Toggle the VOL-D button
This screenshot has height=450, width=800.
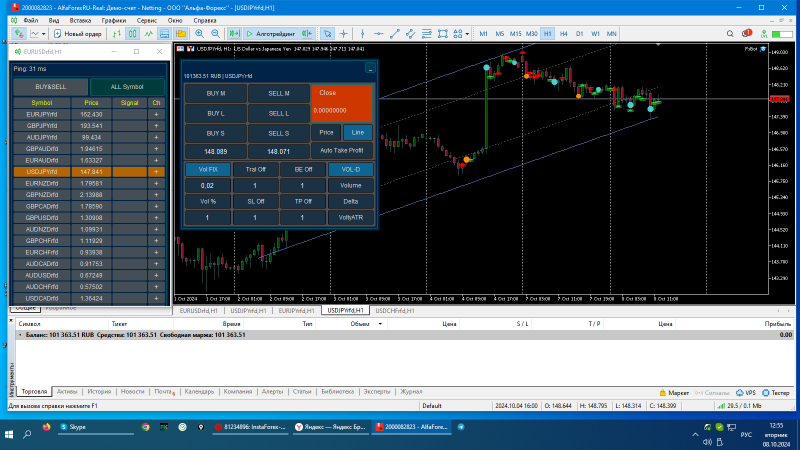click(x=351, y=169)
